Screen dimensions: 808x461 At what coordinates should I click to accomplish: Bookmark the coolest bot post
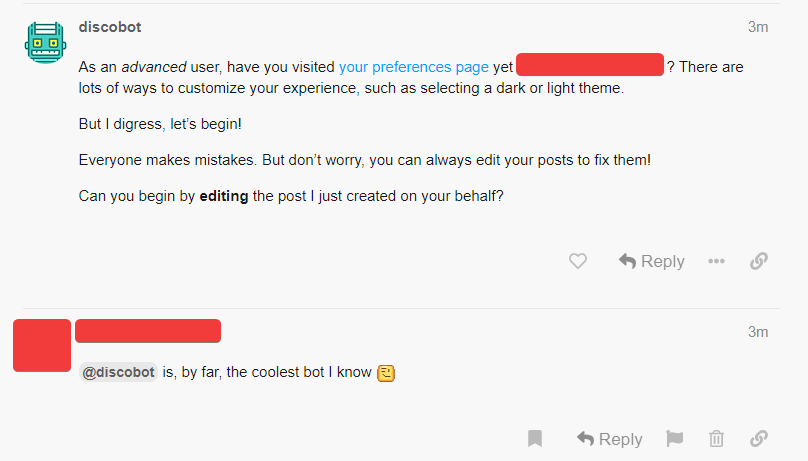535,439
